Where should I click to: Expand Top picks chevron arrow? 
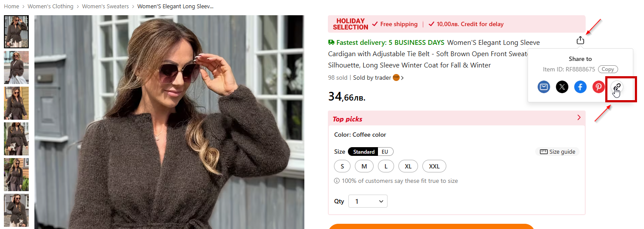(579, 118)
